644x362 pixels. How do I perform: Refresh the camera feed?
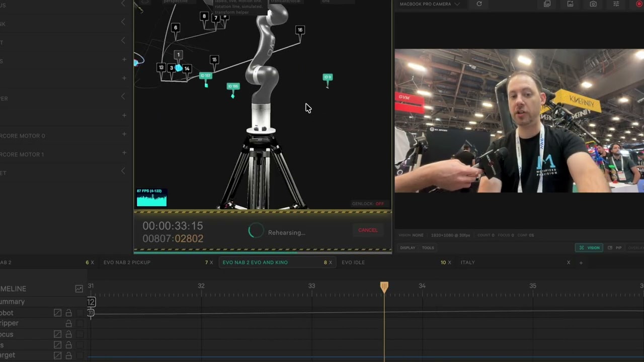pos(479,4)
